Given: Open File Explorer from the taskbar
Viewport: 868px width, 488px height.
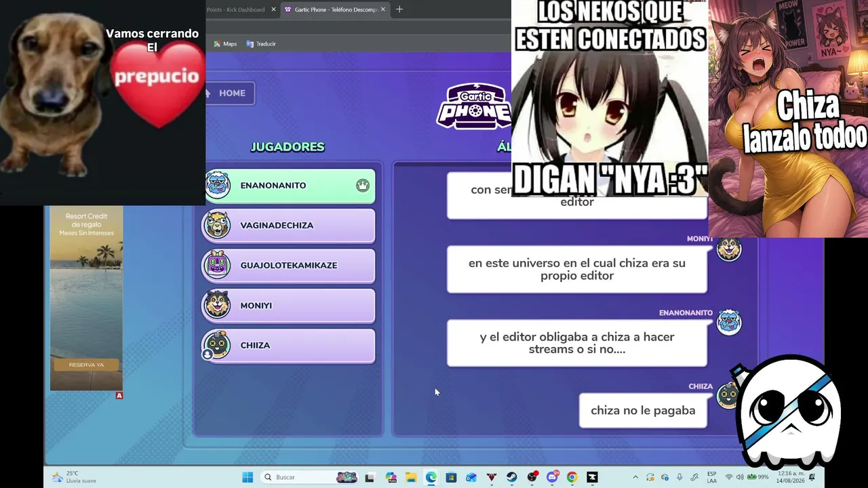Looking at the screenshot, I should 411,477.
